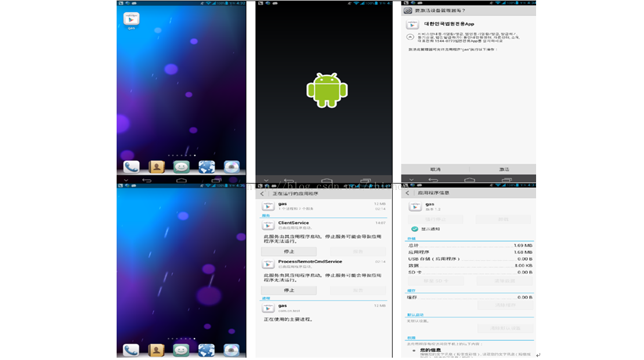Screen dimensions: 644x360
Task: Tap 停止 under ClientService
Action: [289, 251]
